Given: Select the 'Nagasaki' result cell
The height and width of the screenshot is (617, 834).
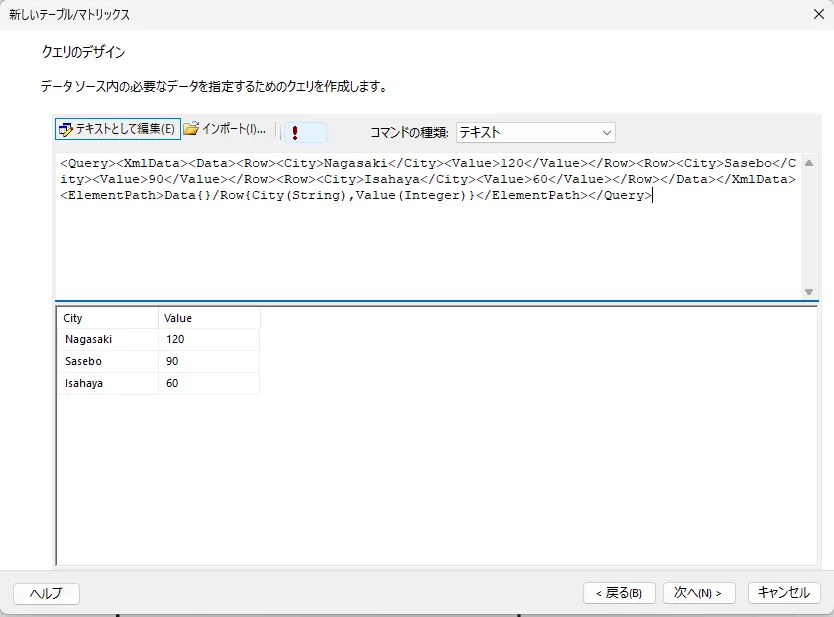Looking at the screenshot, I should coord(108,339).
